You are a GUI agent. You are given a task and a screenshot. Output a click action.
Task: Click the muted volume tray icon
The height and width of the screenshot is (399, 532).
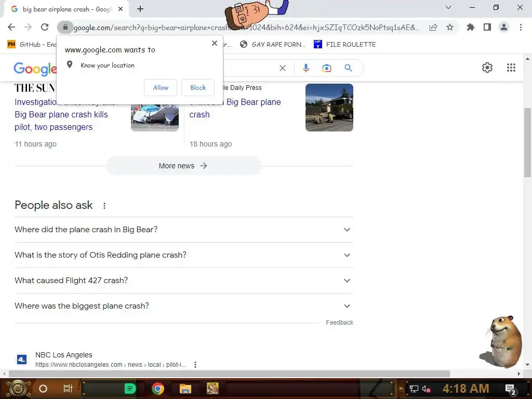pos(426,389)
